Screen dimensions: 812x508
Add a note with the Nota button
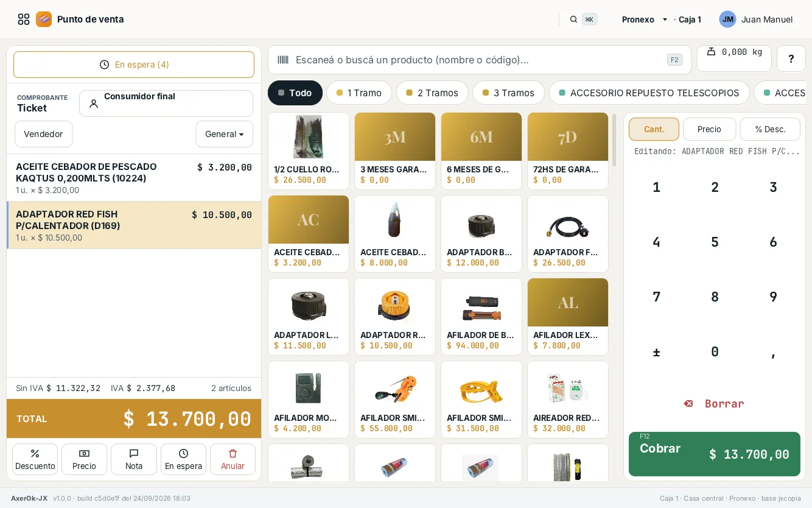point(134,459)
